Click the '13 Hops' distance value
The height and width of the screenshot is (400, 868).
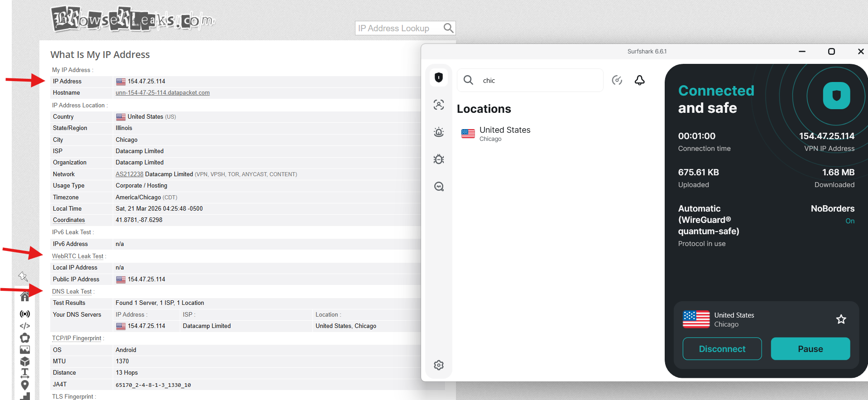(x=127, y=373)
